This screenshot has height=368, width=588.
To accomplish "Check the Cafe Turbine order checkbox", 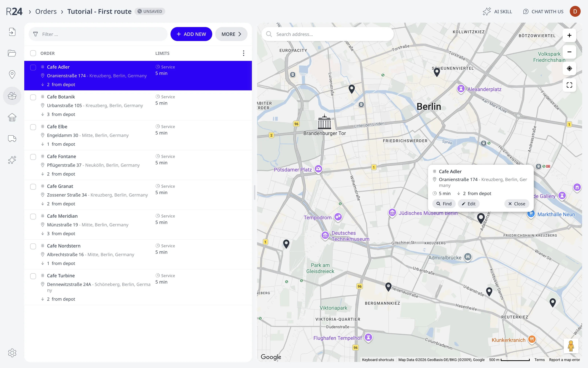I will (x=33, y=276).
